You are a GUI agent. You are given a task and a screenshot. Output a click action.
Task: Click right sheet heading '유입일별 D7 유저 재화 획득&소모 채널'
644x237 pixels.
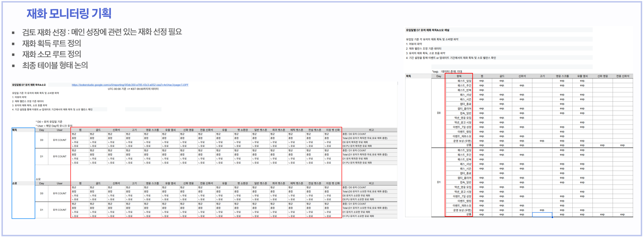(x=428, y=30)
